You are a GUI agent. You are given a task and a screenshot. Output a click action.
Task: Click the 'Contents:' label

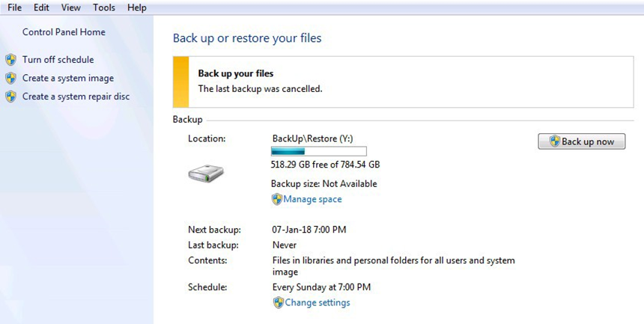tap(207, 260)
